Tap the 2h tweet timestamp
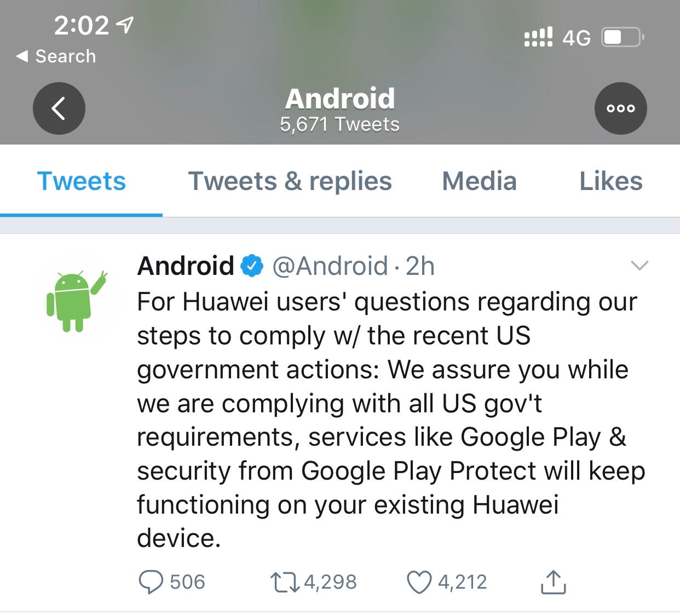 tap(420, 266)
